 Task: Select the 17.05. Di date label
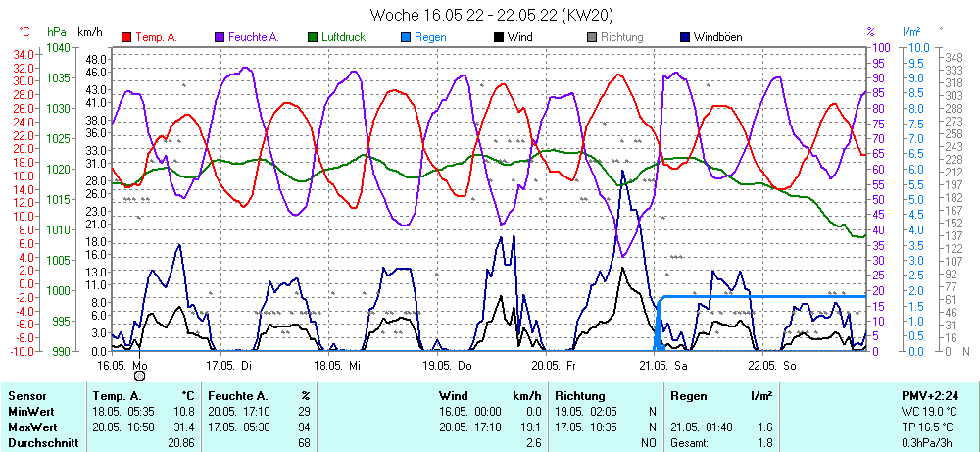coord(229,364)
